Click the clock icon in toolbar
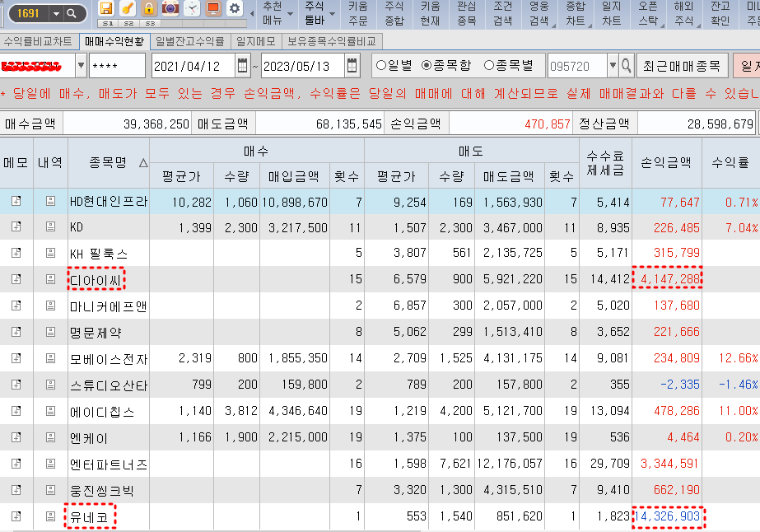The image size is (760, 532). coord(192,8)
